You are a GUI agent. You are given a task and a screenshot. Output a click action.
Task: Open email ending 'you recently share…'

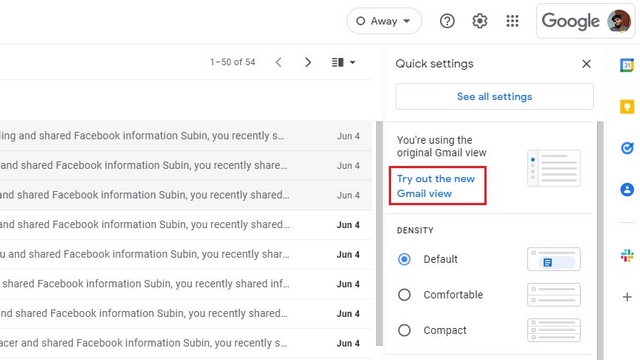186,165
